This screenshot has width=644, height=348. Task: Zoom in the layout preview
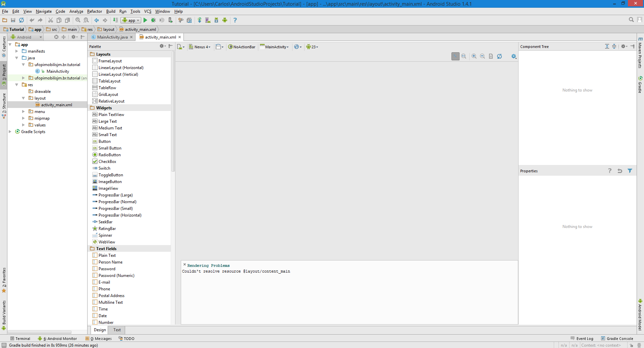(474, 56)
